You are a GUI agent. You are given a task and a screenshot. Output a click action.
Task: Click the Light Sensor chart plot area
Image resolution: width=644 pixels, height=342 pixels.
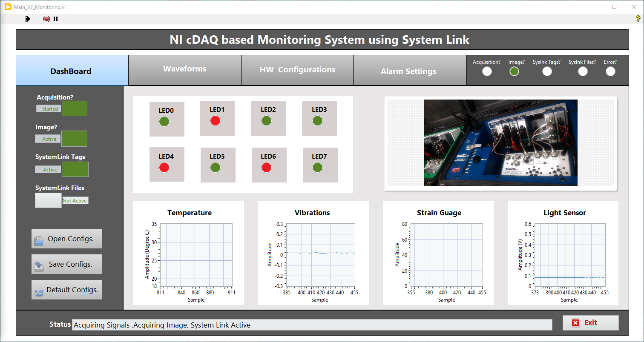click(x=570, y=255)
